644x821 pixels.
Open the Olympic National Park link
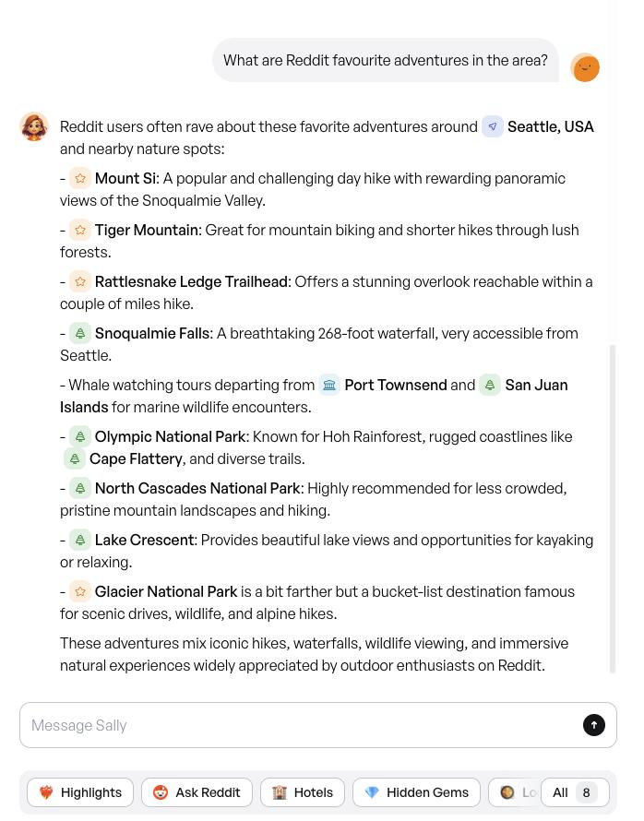pyautogui.click(x=170, y=436)
